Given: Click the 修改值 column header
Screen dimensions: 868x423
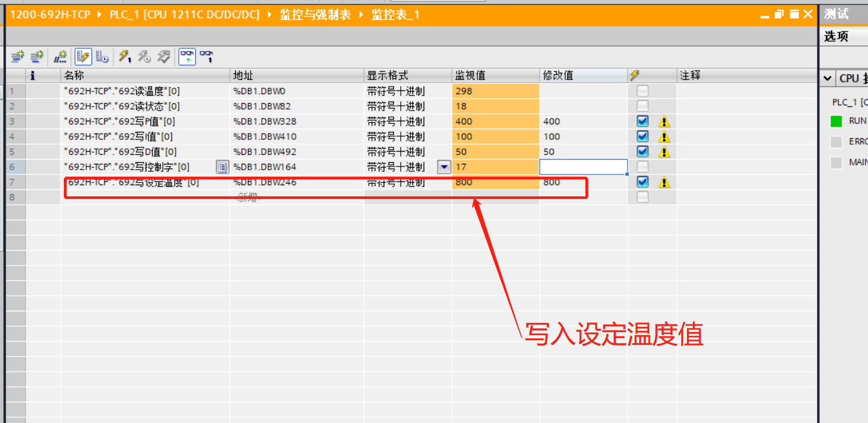Looking at the screenshot, I should click(x=583, y=76).
